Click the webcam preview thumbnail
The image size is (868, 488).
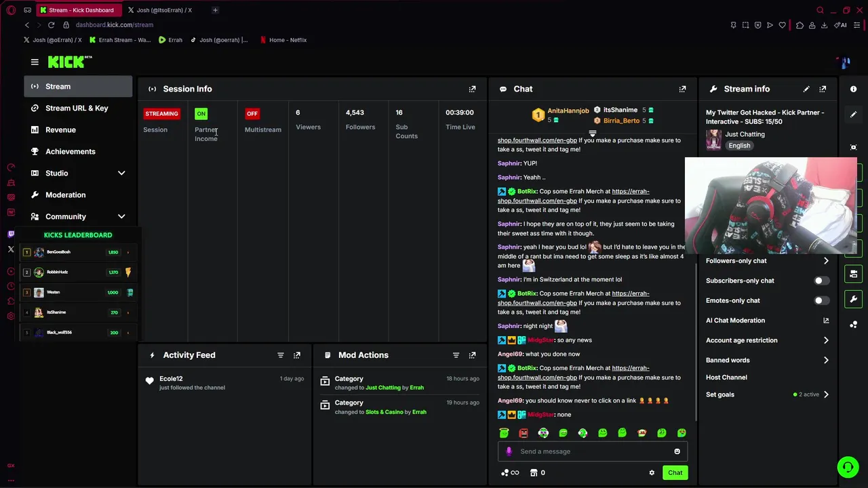[x=771, y=206]
